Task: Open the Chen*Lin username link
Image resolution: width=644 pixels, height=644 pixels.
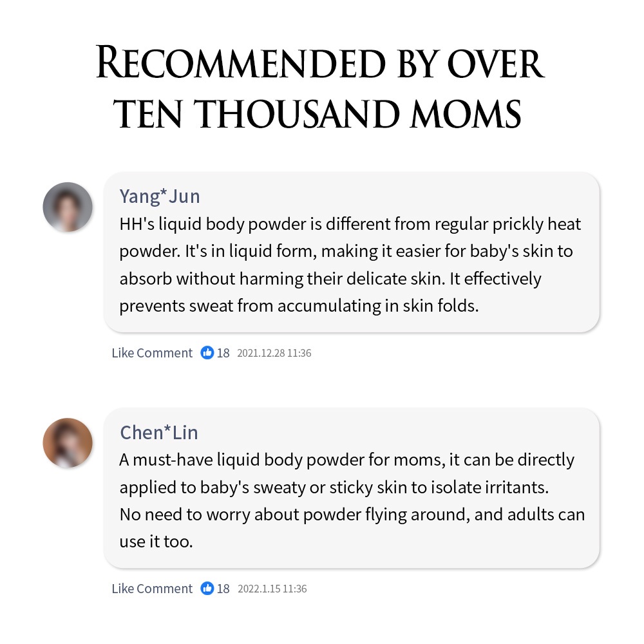Action: pyautogui.click(x=158, y=432)
